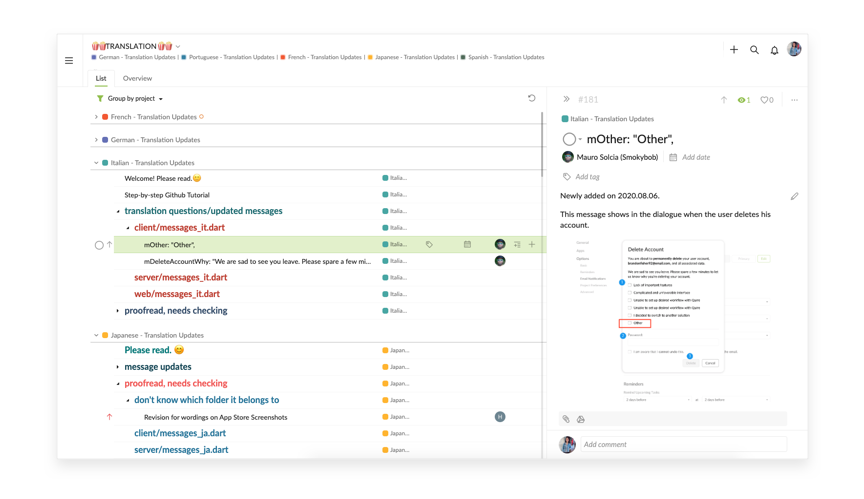Click Add tag text

point(587,177)
